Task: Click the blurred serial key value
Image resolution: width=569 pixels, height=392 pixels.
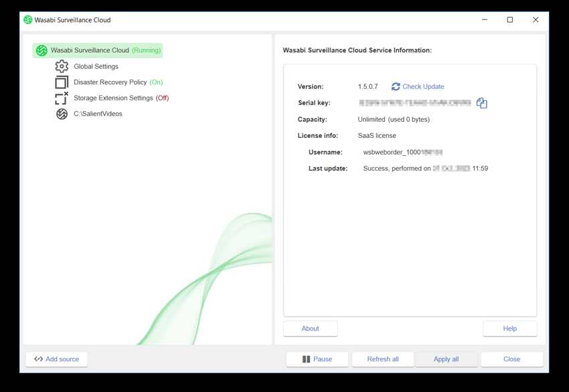Action: pos(415,103)
